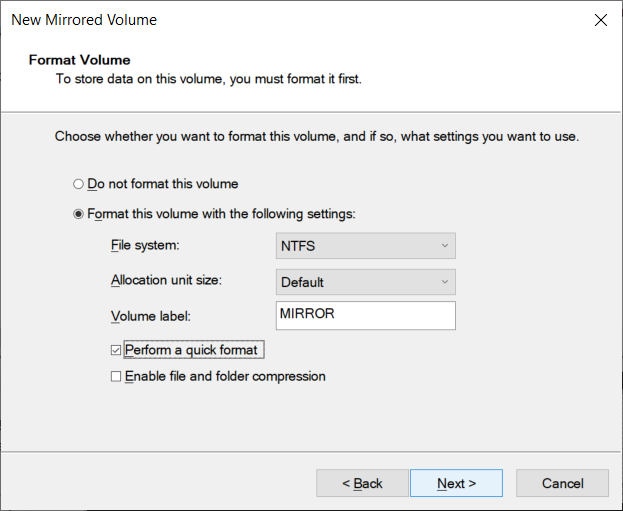Open the File system NTFS dropdown
Image resolution: width=623 pixels, height=511 pixels.
click(x=366, y=246)
